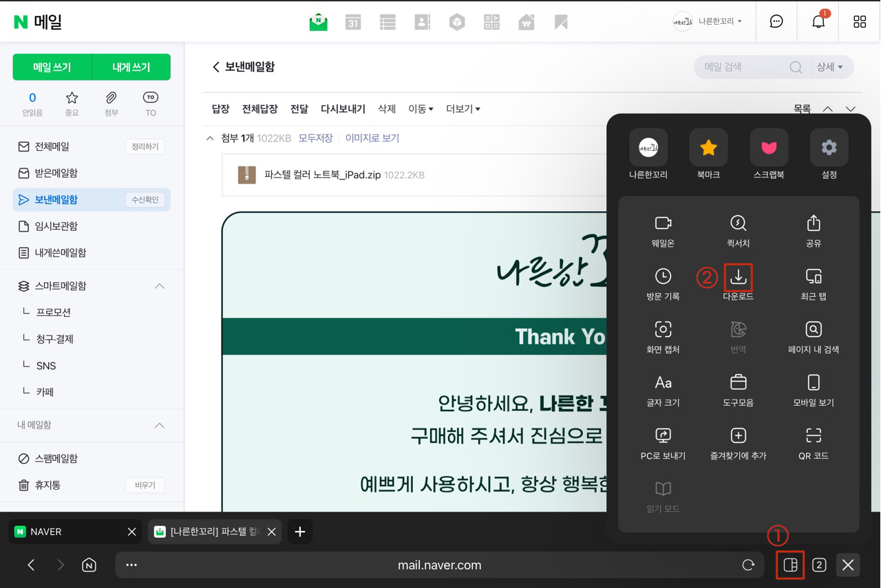
Task: Click inside the 메일 검색 search field
Action: (736, 67)
